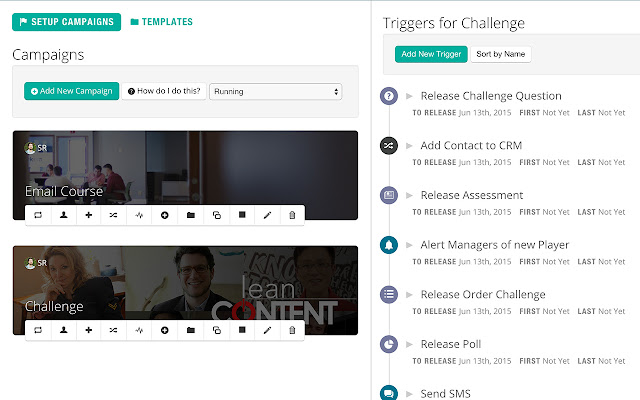The image size is (640, 400).
Task: Click the question mark icon for Release Challenge Question
Action: pos(389,96)
